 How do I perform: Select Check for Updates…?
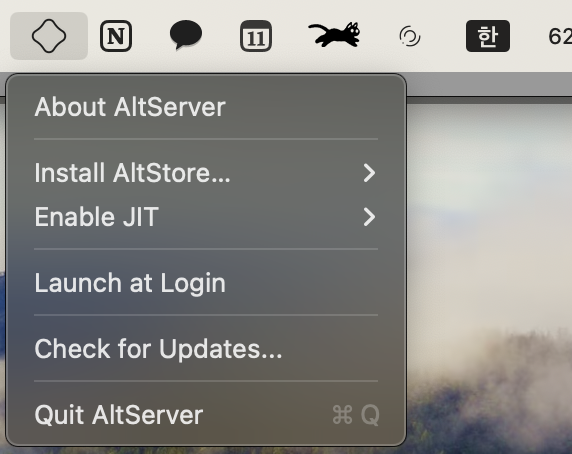pyautogui.click(x=206, y=349)
